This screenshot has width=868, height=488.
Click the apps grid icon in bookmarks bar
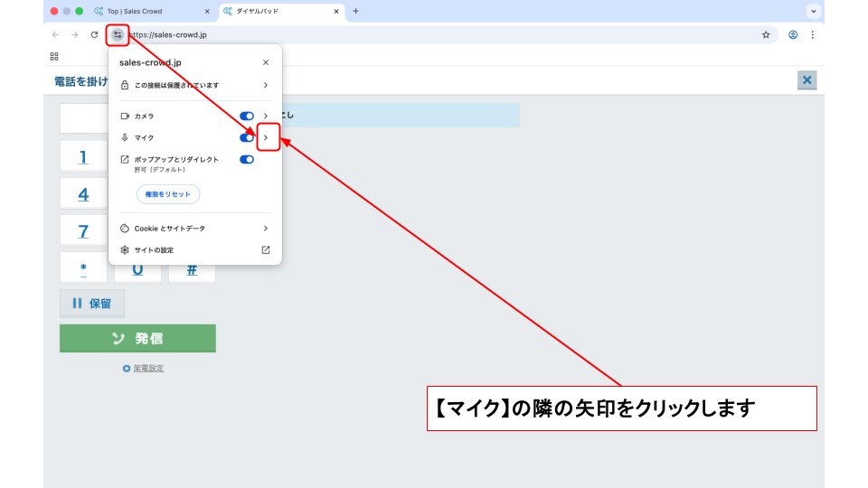[54, 56]
